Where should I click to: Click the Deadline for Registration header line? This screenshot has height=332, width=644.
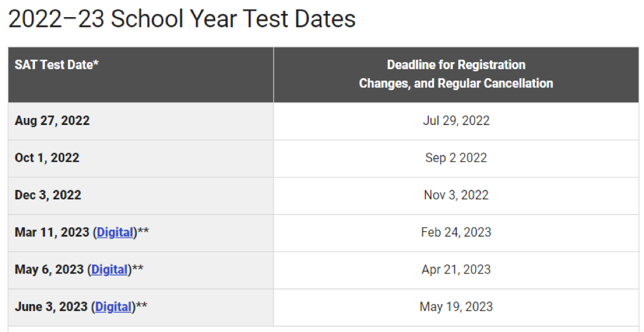pos(456,65)
